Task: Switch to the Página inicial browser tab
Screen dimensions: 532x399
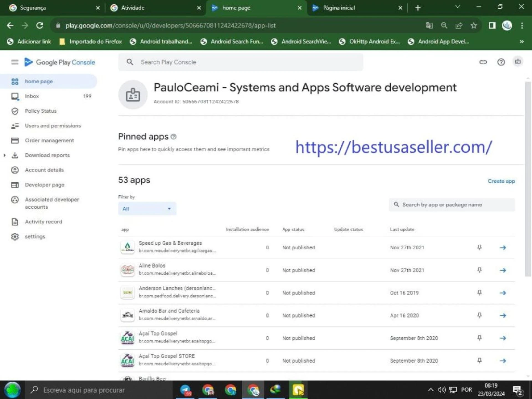Action: [339, 8]
